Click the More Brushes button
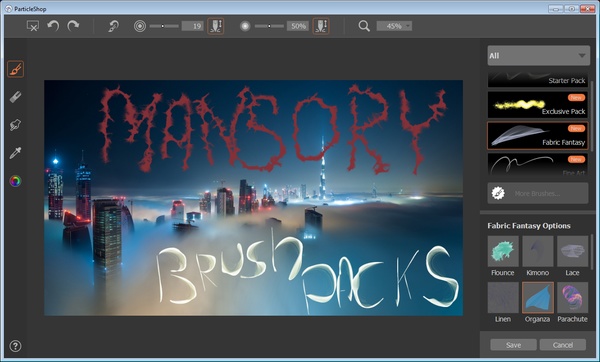Screen dimensions: 600x362 tap(538, 193)
